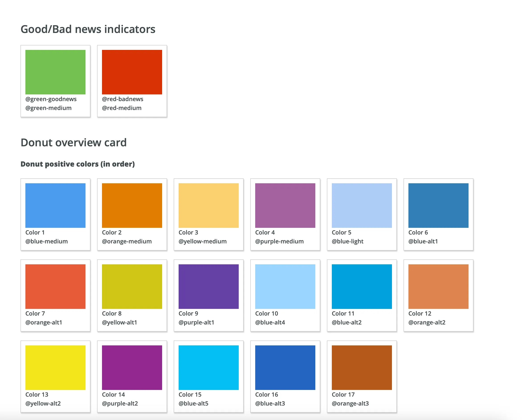This screenshot has height=420, width=526.
Task: Pick the Color 7 orange-alt1 swatch
Action: [x=55, y=286]
